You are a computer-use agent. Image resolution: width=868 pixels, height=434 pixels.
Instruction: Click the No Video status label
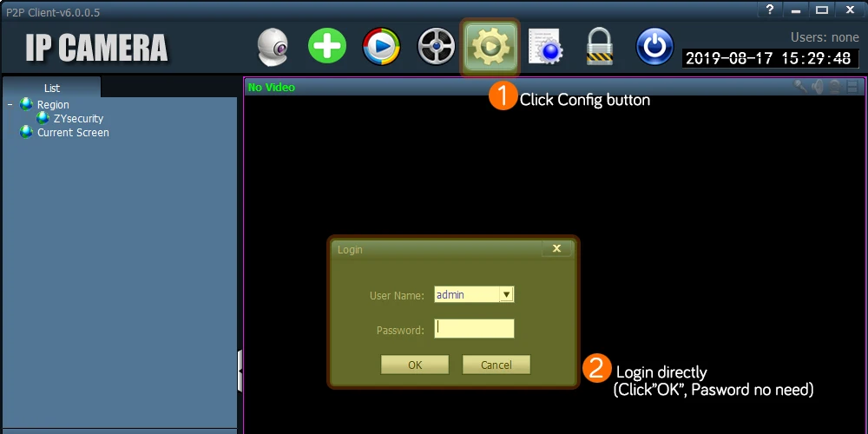(x=271, y=88)
